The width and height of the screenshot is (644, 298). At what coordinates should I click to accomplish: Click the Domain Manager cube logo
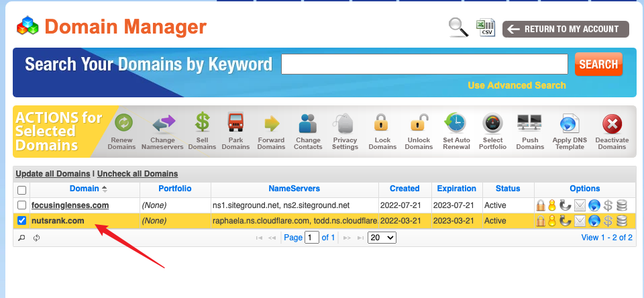pos(28,26)
